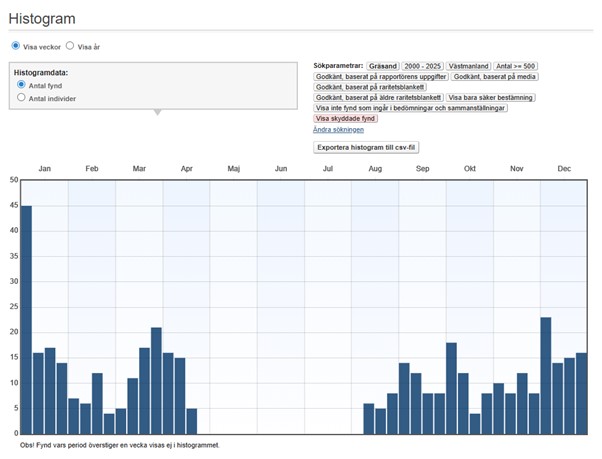602x459 pixels.
Task: Click the Godkänt, baserat på raritetsblankett tag
Action: click(367, 87)
